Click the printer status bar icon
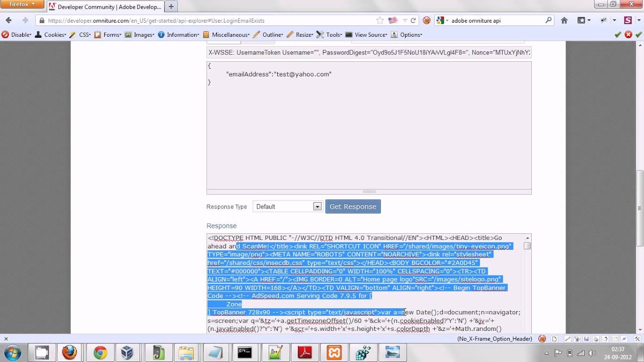This screenshot has width=644, height=362. pyautogui.click(x=595, y=339)
